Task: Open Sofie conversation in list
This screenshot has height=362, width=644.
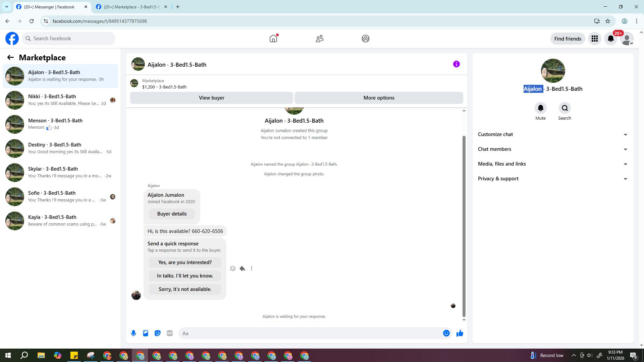Action: [x=60, y=197]
